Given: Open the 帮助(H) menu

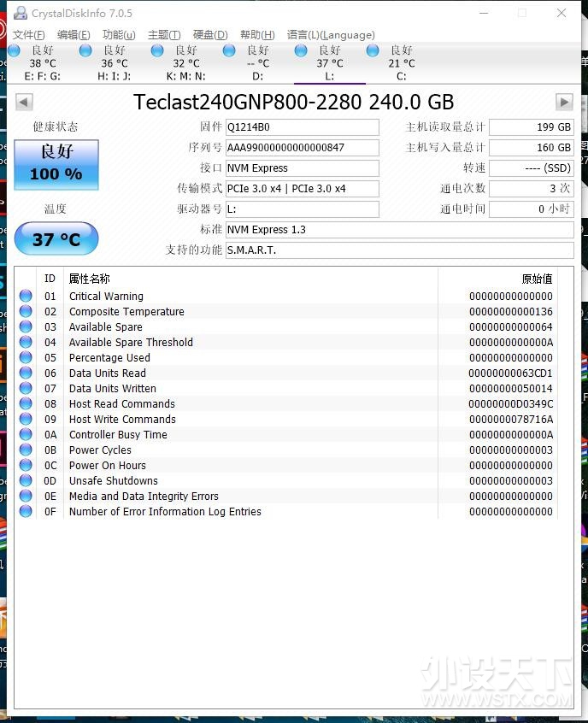Looking at the screenshot, I should coord(257,35).
